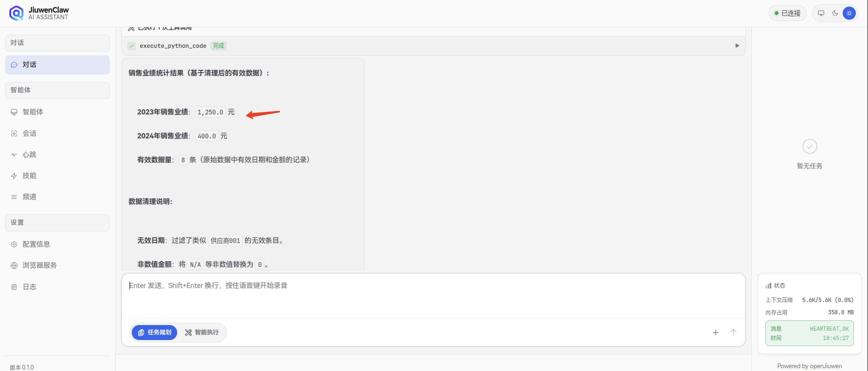Screen dimensions: 868x371
Task: Open the 日志 logs page
Action: pos(29,287)
